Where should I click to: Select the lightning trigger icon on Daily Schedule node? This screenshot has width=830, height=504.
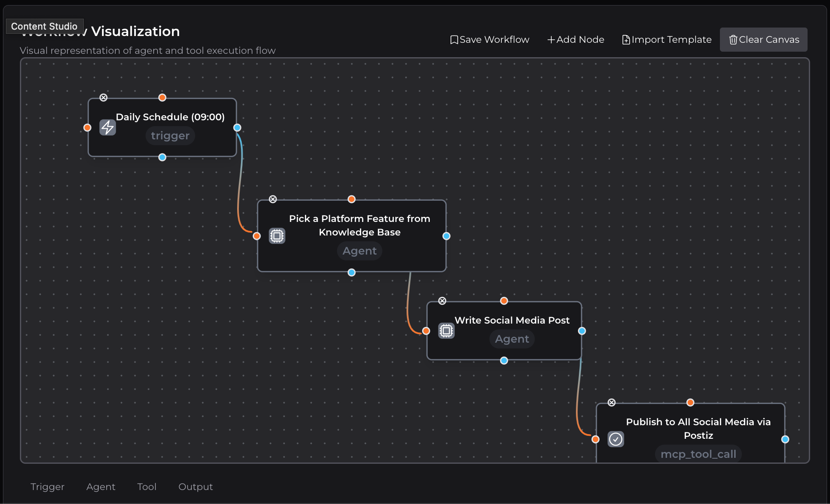(x=108, y=127)
